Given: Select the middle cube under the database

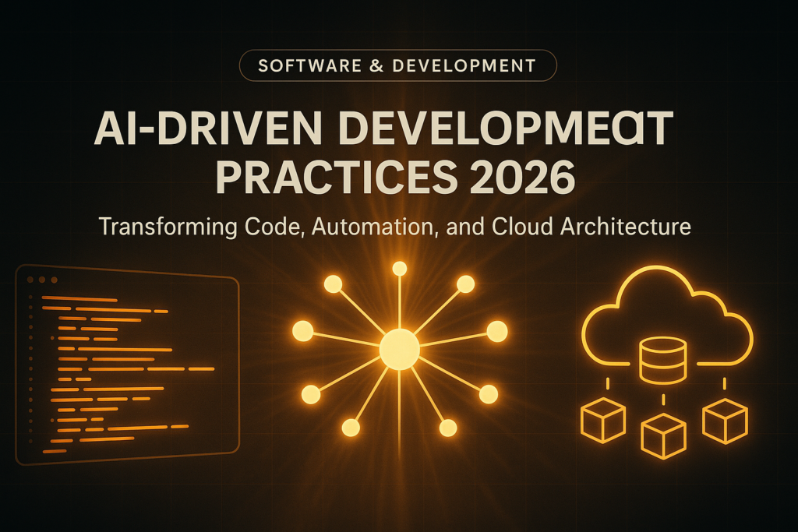Looking at the screenshot, I should pos(662,436).
